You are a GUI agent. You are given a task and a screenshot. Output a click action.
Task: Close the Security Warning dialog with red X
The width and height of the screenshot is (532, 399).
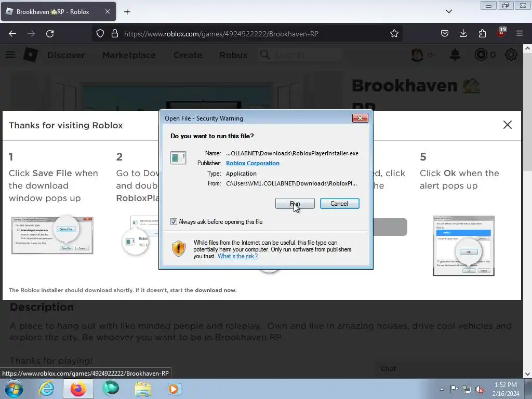click(361, 118)
